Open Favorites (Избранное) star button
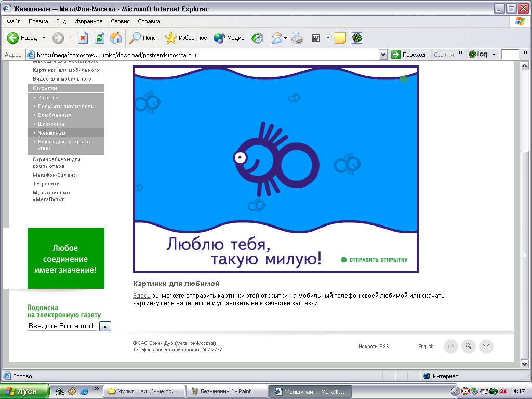Screen dimensions: 532x399 186,38
